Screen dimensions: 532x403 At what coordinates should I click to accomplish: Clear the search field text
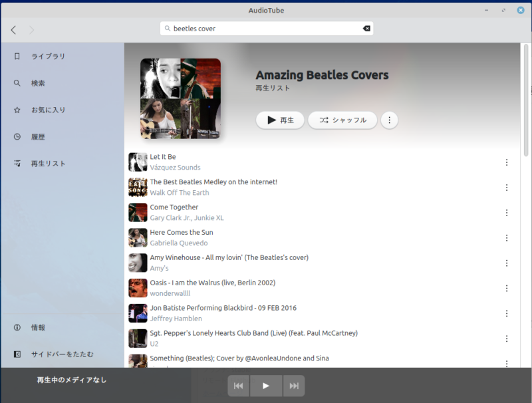coord(366,29)
